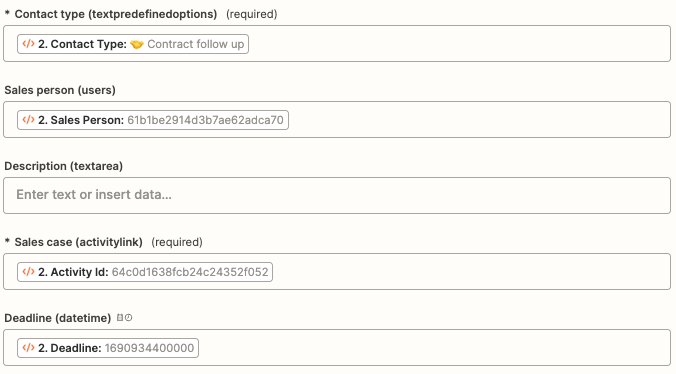The image size is (676, 374).
Task: Click empty area of Sales case field
Action: coord(470,272)
